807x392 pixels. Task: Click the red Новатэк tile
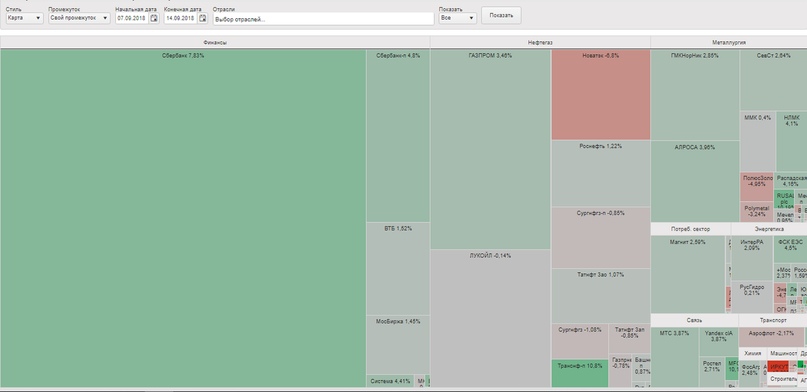pos(601,95)
